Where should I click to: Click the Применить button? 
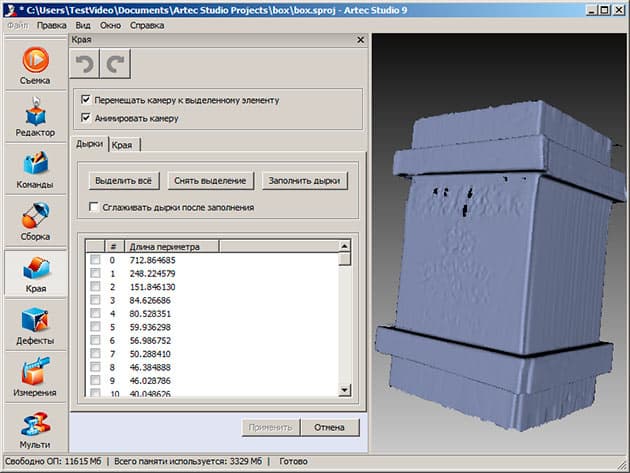[x=270, y=427]
